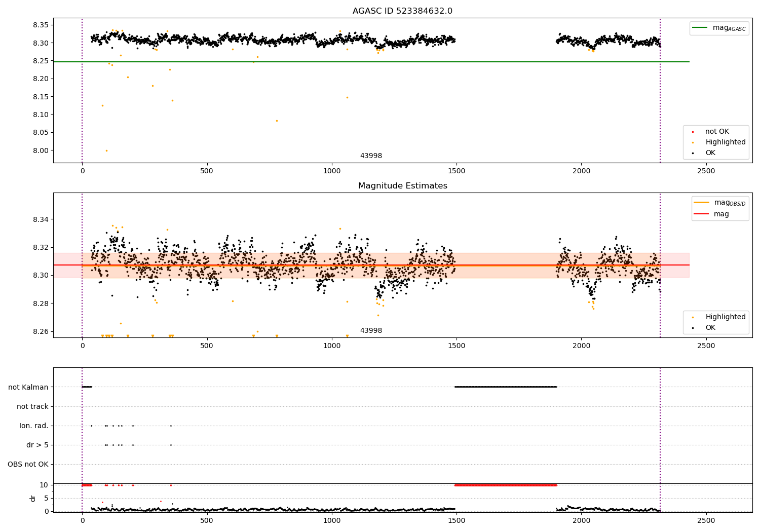Image resolution: width=760 pixels, height=532 pixels.
Task: Click the 10 tick on the dr axis
Action: 45,485
